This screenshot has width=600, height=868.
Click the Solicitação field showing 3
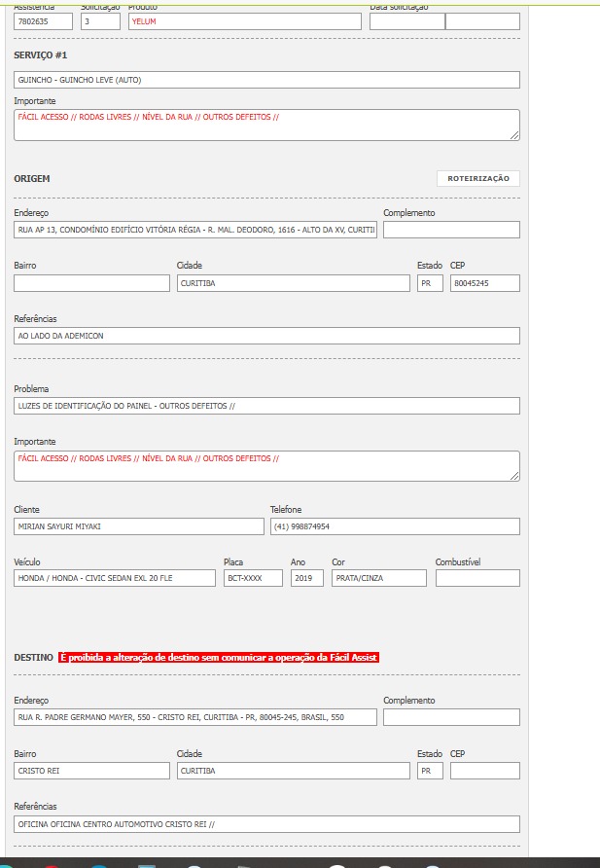pos(100,21)
